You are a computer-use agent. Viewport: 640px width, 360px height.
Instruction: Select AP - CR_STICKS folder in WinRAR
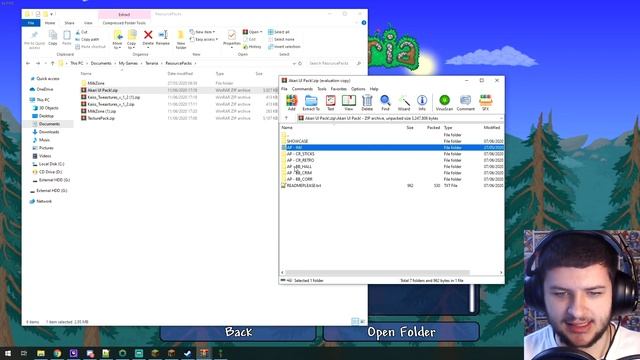point(300,154)
